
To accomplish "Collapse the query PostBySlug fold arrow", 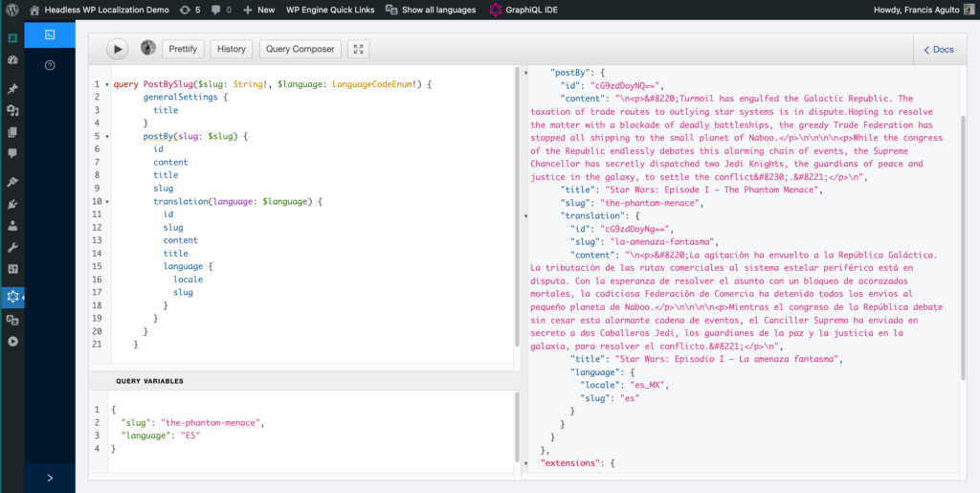I will (x=107, y=85).
